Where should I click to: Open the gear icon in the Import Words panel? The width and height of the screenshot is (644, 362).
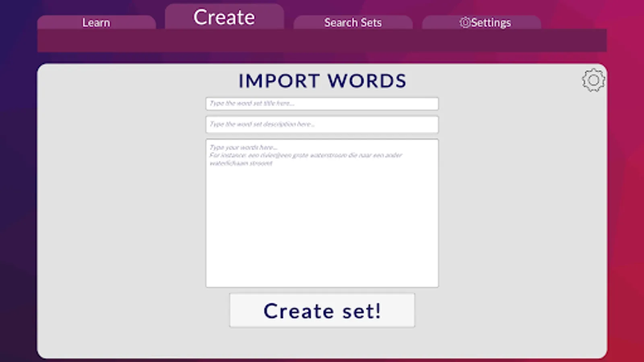click(593, 80)
